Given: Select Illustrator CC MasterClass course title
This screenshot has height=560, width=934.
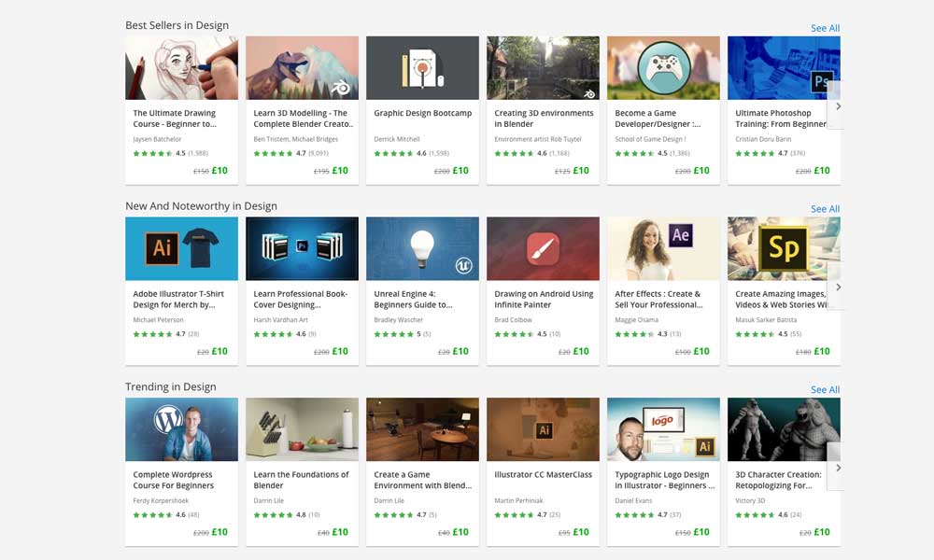Looking at the screenshot, I should [x=543, y=474].
